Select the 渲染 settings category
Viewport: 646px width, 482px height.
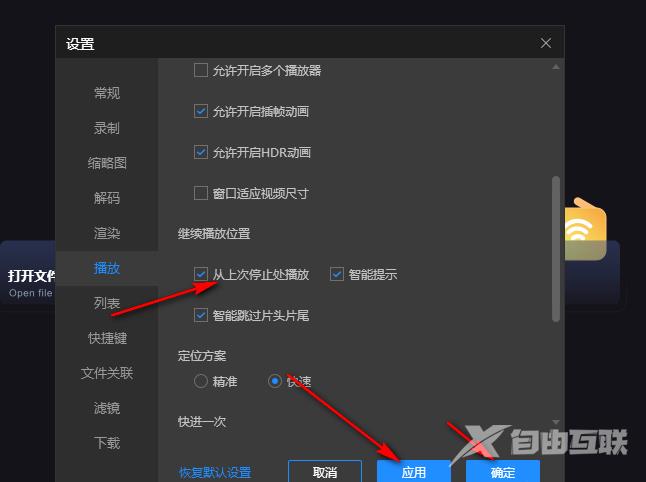[107, 233]
